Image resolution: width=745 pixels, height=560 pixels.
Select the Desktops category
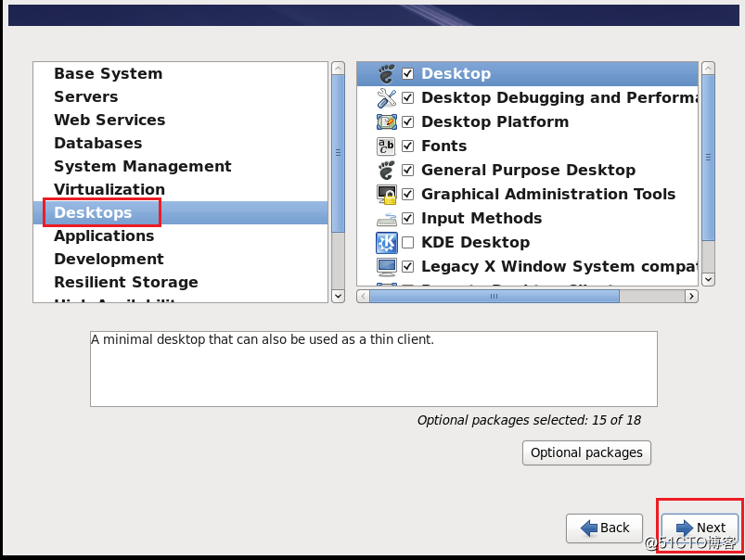(181, 213)
